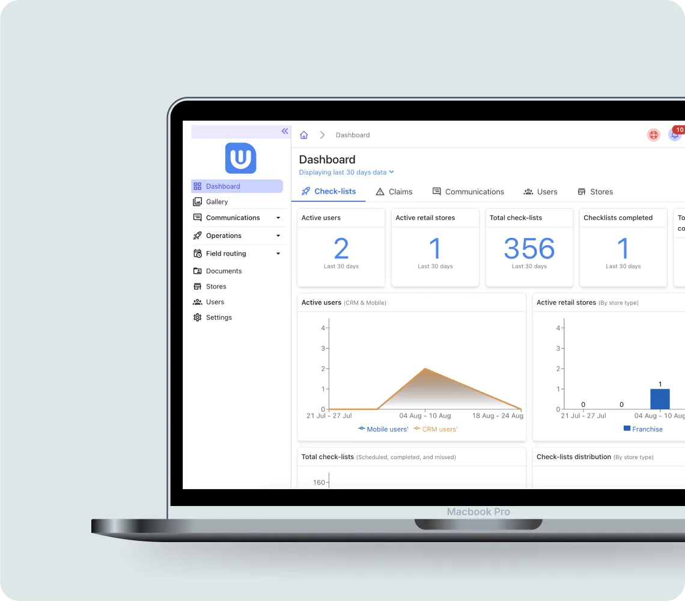Go to Stores in sidebar
This screenshot has width=685, height=616.
[216, 287]
